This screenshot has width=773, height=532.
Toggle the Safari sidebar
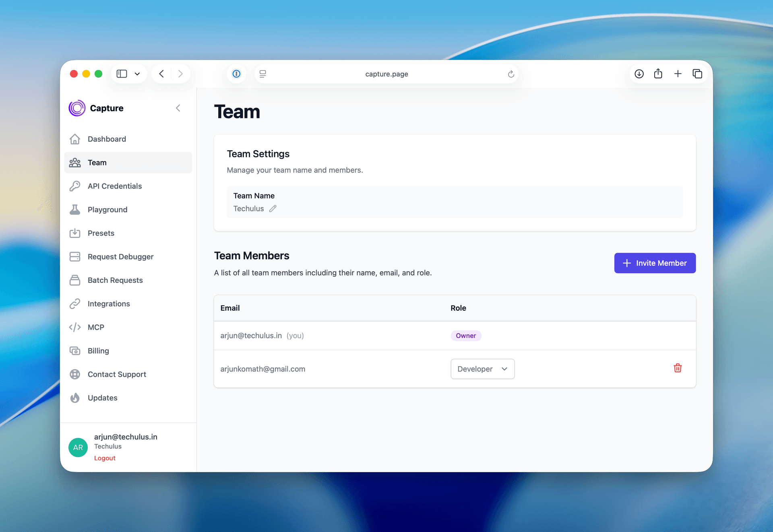122,74
